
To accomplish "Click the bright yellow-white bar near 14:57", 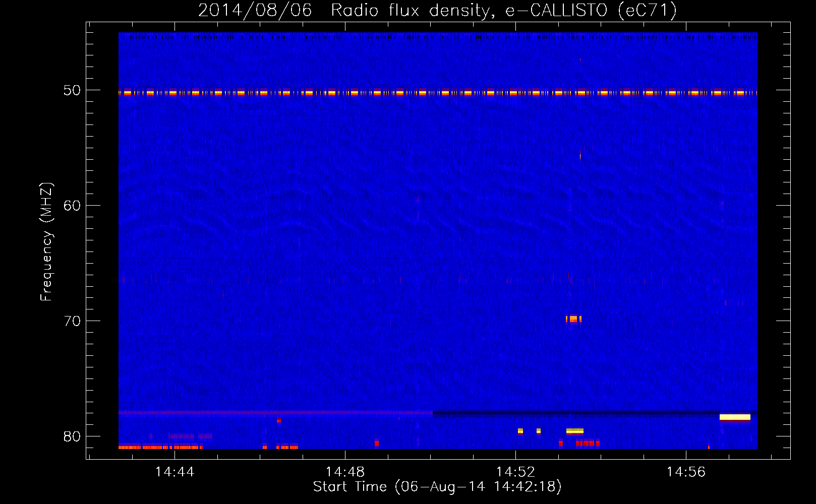I will pos(735,417).
